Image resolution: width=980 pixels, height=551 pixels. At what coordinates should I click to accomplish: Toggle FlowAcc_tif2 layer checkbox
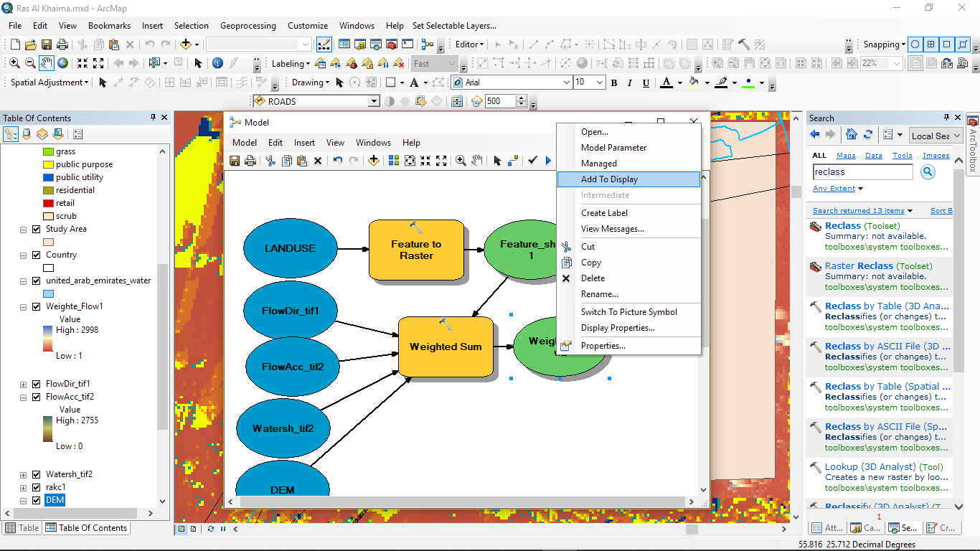tap(36, 397)
